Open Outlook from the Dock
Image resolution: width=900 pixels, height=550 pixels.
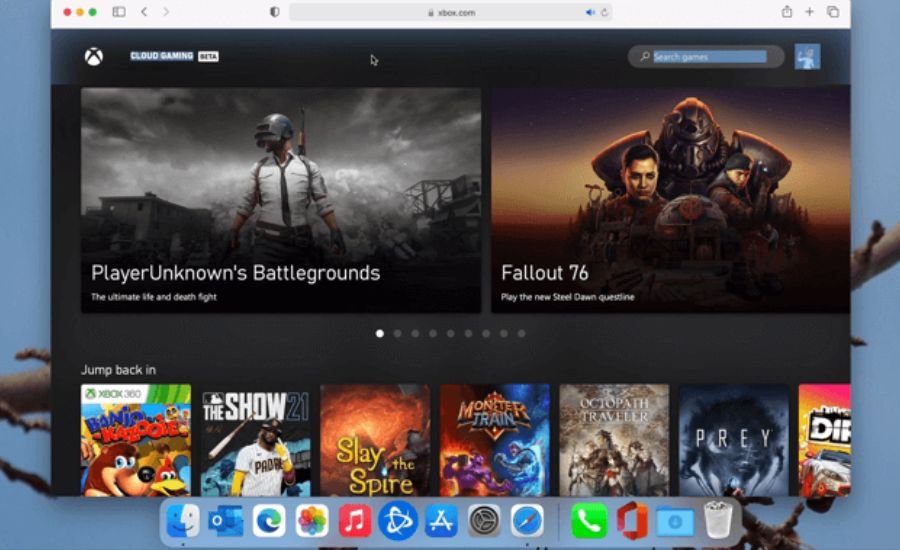[x=226, y=521]
